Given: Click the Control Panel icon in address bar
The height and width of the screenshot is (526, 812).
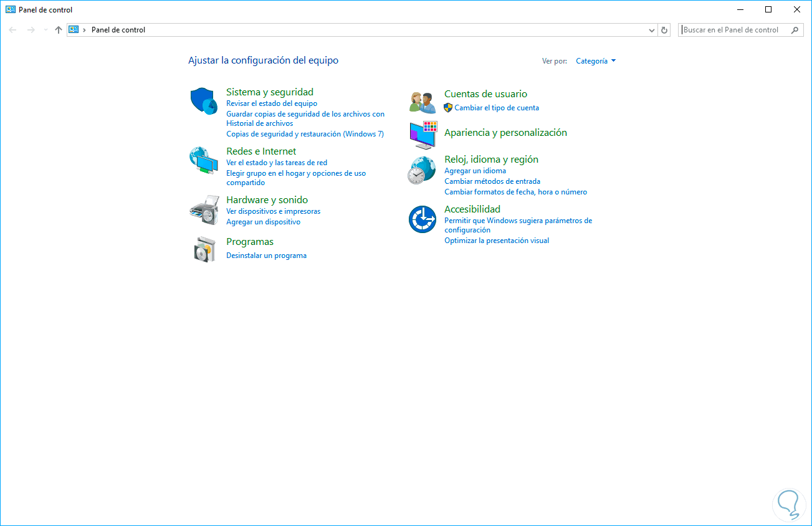Looking at the screenshot, I should [74, 30].
